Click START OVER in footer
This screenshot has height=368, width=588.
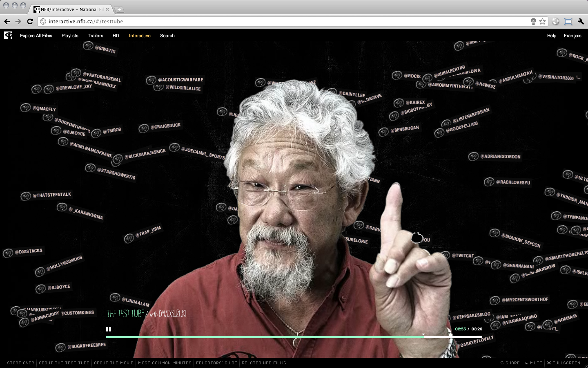21,363
